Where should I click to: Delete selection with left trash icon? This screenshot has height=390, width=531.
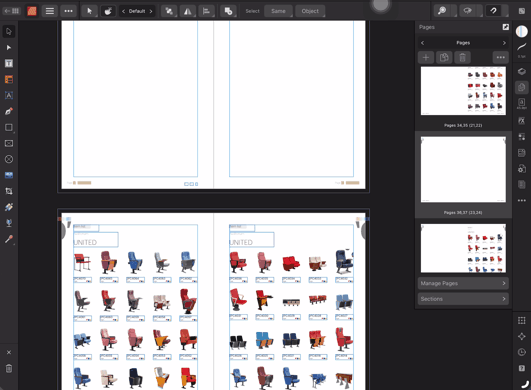[9, 368]
